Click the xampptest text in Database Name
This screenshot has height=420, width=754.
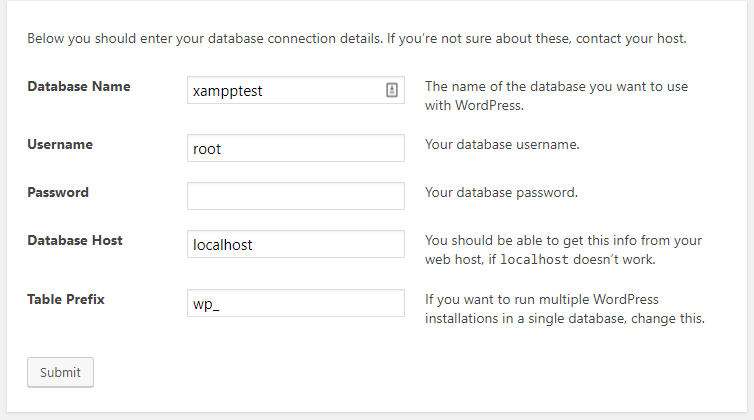[227, 91]
